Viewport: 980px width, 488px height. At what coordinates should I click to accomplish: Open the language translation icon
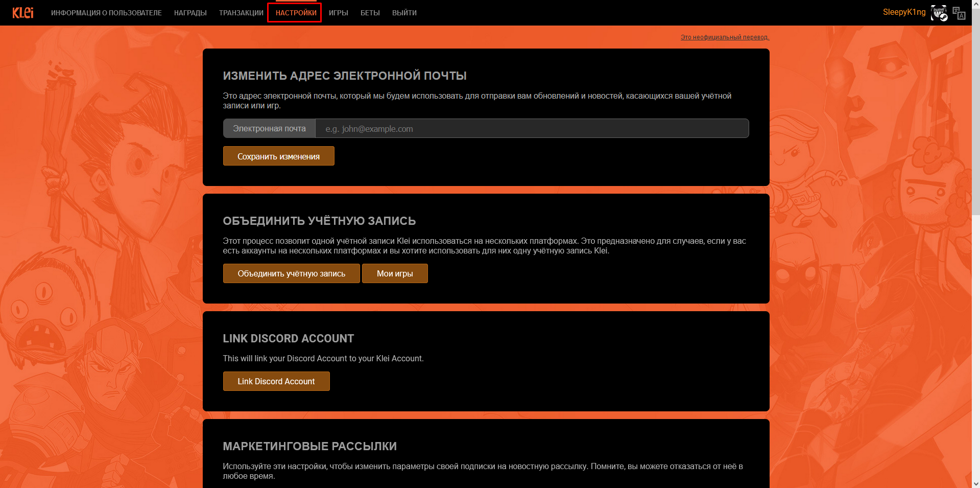[x=959, y=13]
